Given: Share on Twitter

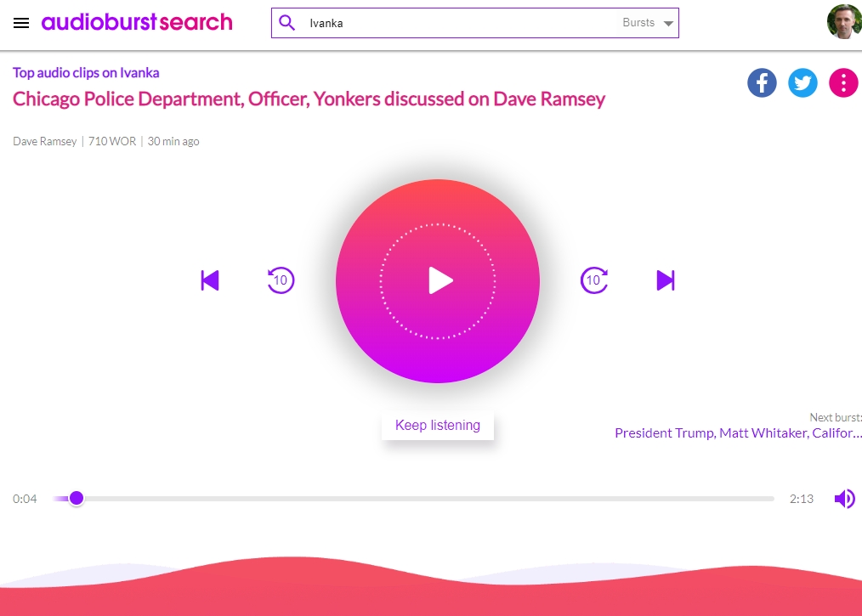Looking at the screenshot, I should [802, 83].
